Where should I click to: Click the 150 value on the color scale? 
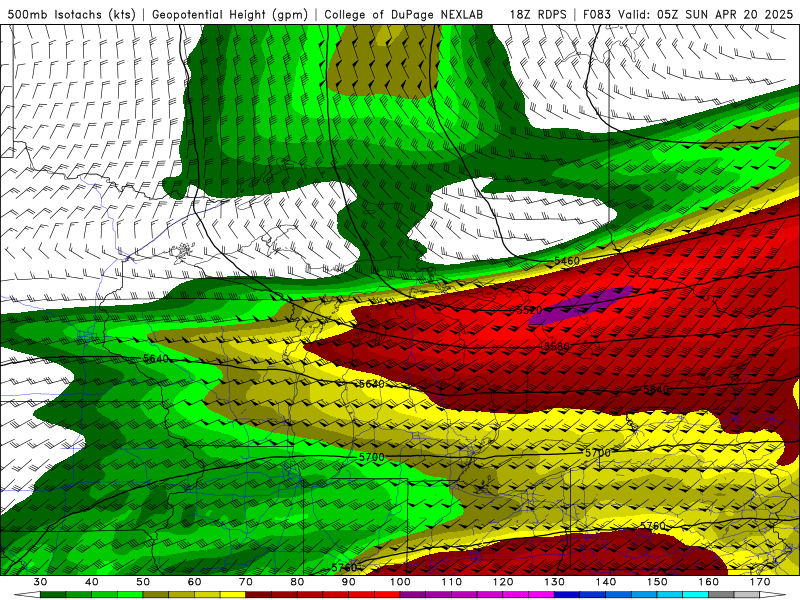click(x=657, y=582)
